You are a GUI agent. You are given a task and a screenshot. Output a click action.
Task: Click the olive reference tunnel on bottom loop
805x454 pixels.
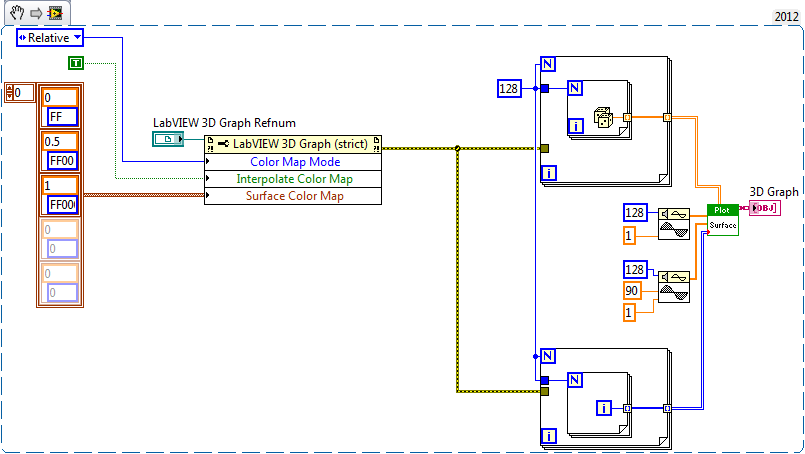(545, 391)
